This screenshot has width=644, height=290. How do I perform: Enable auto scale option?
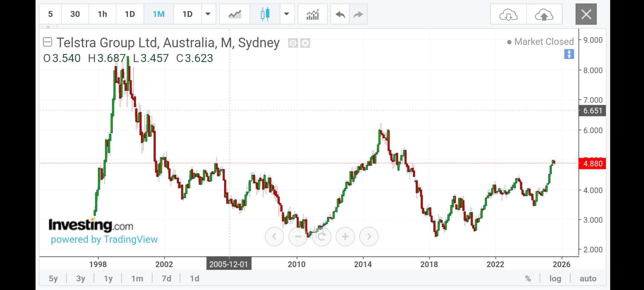point(588,279)
